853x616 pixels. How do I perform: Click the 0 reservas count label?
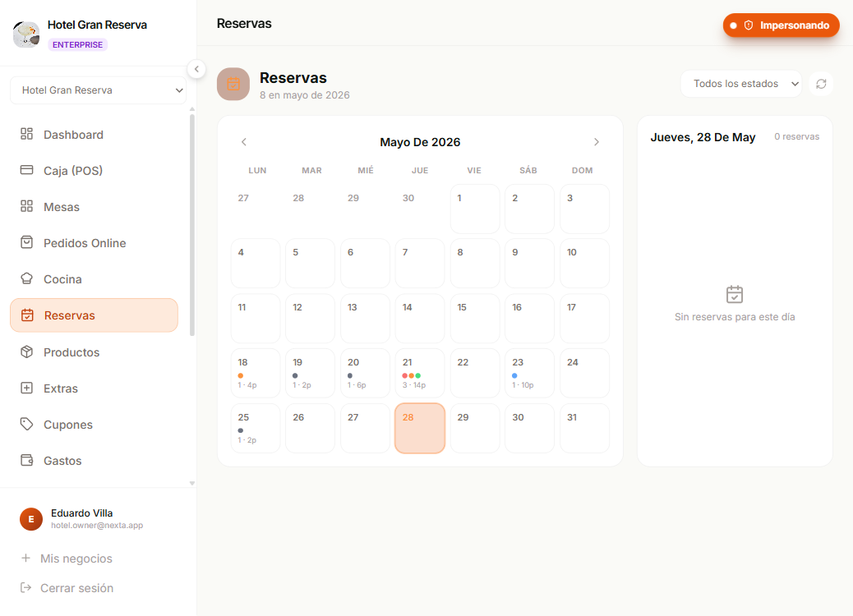[x=796, y=136]
